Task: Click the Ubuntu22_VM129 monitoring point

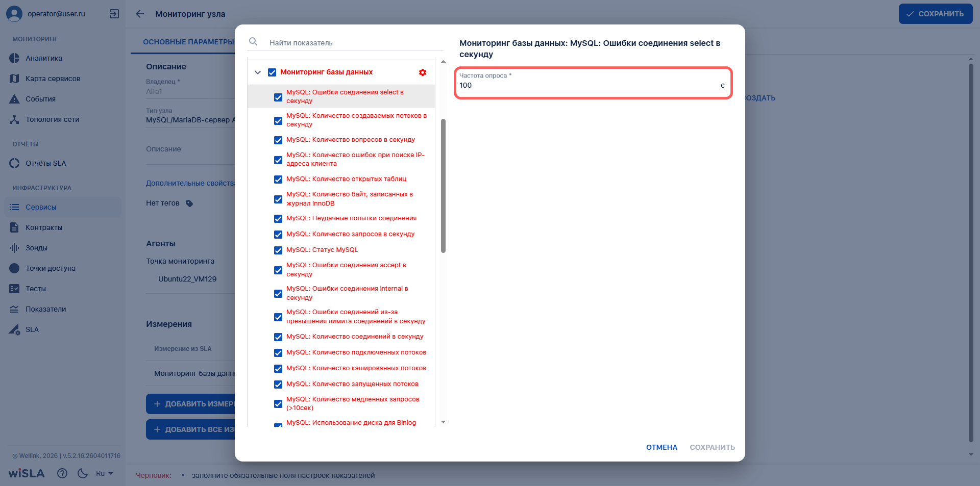Action: (x=187, y=279)
